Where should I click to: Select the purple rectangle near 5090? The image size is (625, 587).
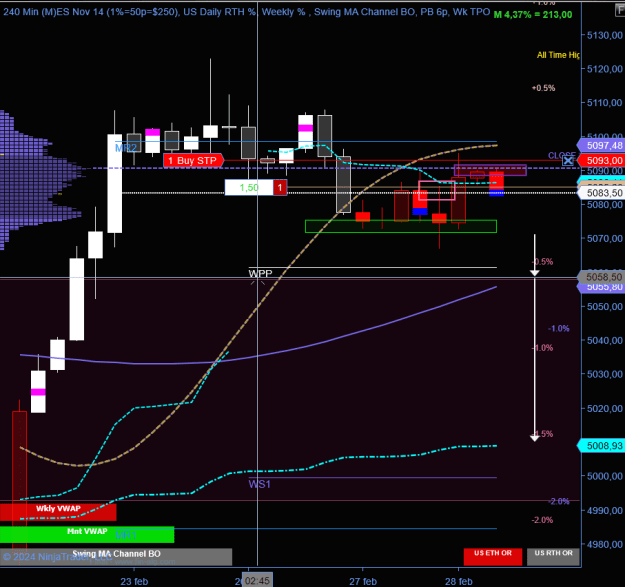point(490,170)
